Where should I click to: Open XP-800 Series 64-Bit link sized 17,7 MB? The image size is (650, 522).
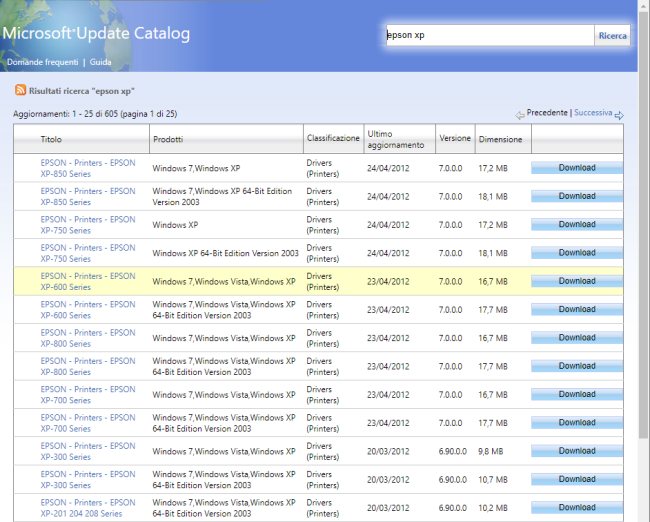(88, 366)
